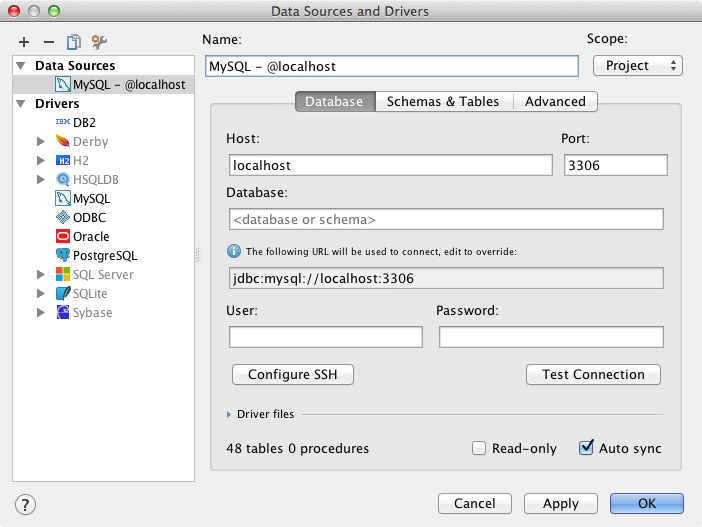Expand the HSQLDB driver node
The height and width of the screenshot is (527, 702).
pyautogui.click(x=40, y=179)
